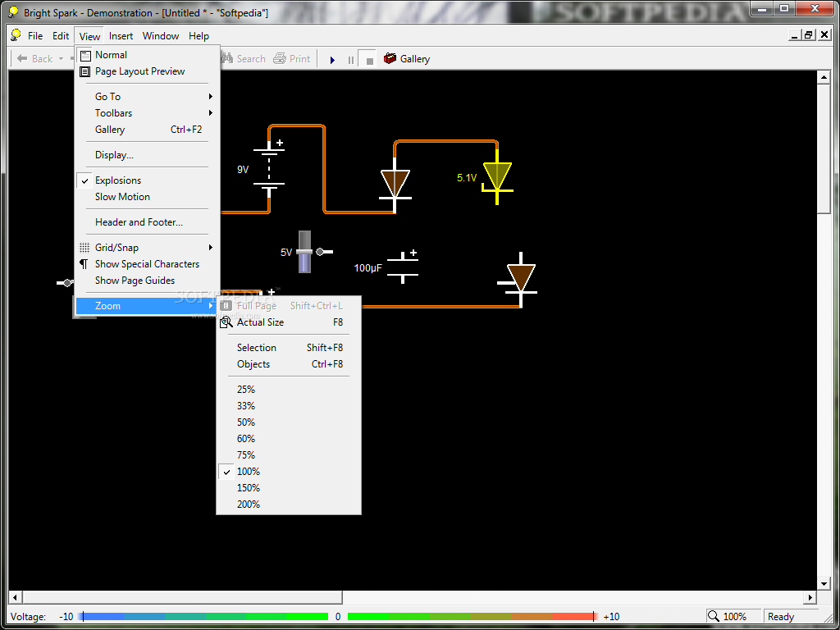Image resolution: width=840 pixels, height=630 pixels.
Task: Close the open View menu
Action: 89,36
